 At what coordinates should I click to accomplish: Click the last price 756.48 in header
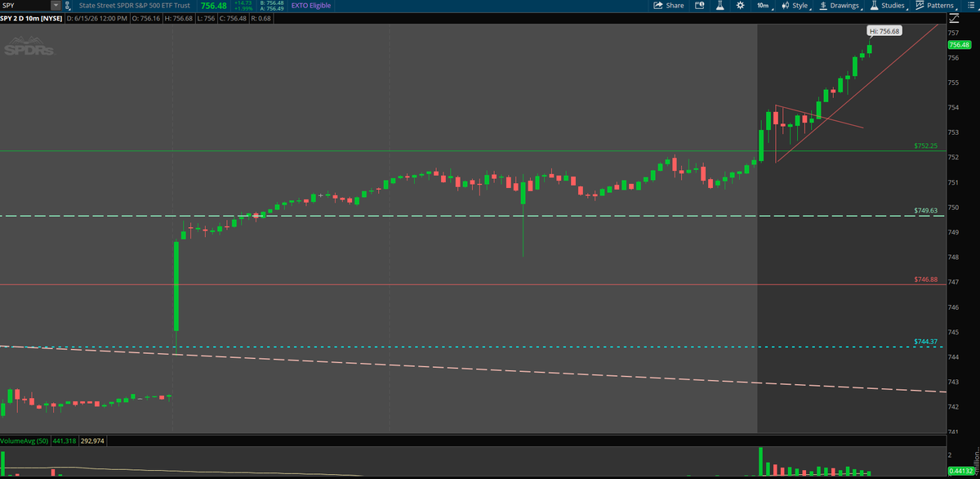[214, 5]
